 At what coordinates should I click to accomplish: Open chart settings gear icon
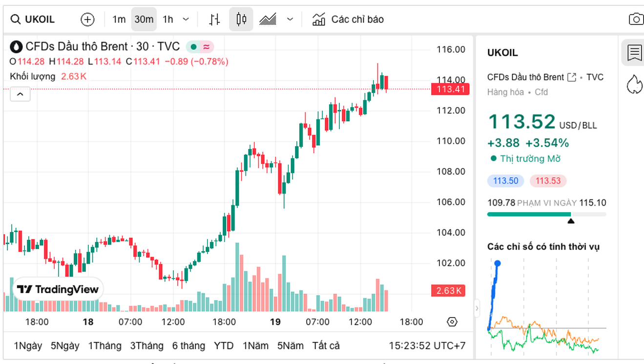click(452, 322)
